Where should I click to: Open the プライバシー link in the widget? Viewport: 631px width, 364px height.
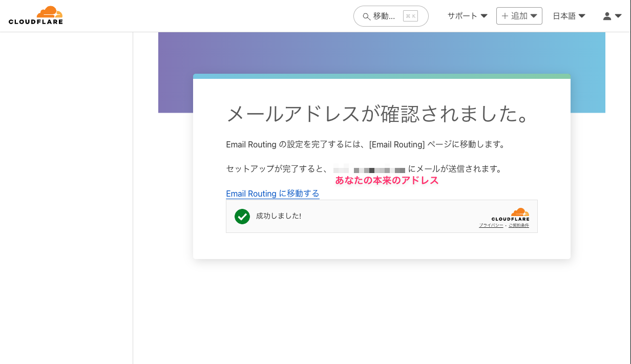[x=491, y=225]
